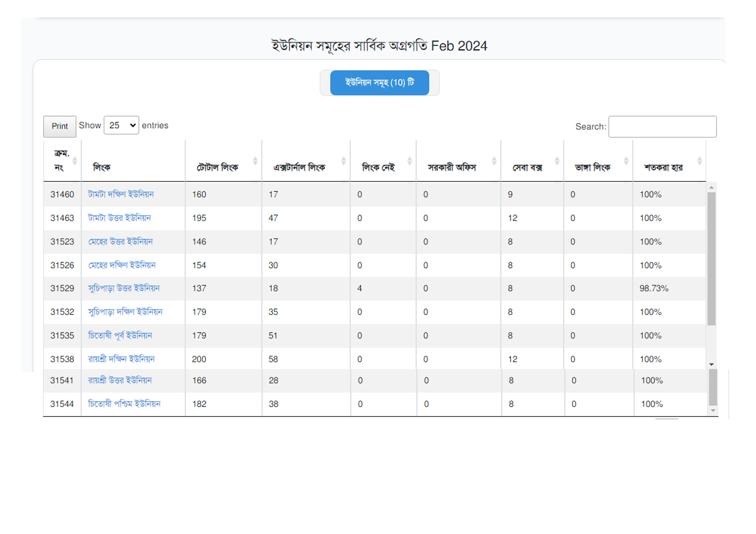Click the ইউনিয়ন সমূহ (10) টি tab
Viewport: 756px width, 534px height.
(x=379, y=83)
